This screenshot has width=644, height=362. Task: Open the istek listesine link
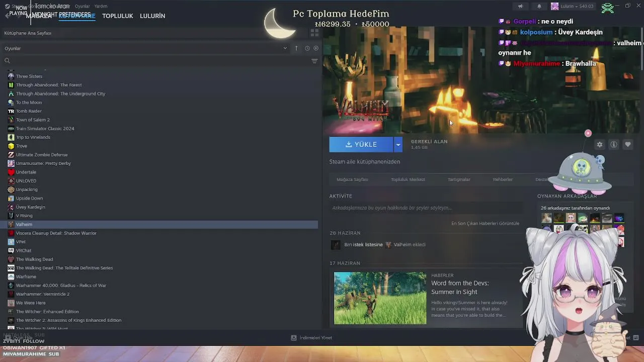coord(368,245)
